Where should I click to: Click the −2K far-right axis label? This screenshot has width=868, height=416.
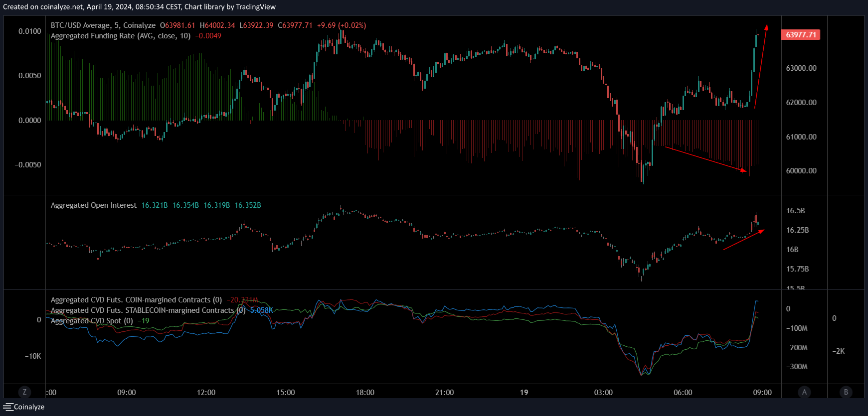point(839,351)
